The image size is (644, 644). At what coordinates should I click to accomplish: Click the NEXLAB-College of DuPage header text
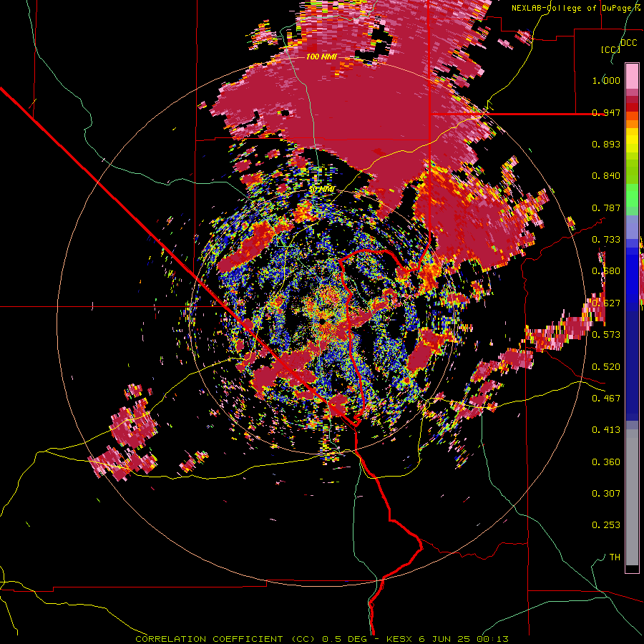tap(576, 8)
